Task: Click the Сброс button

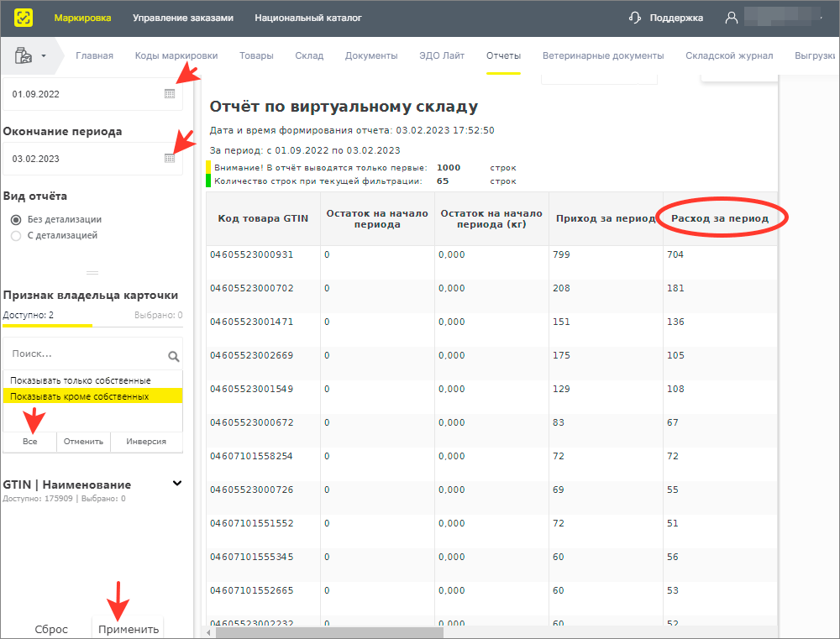Action: pyautogui.click(x=51, y=630)
